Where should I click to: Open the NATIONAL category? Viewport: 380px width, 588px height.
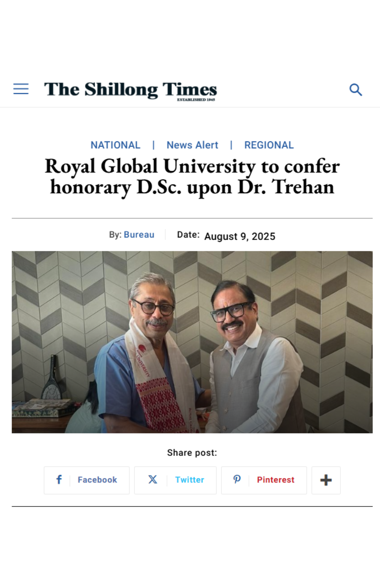click(x=116, y=145)
